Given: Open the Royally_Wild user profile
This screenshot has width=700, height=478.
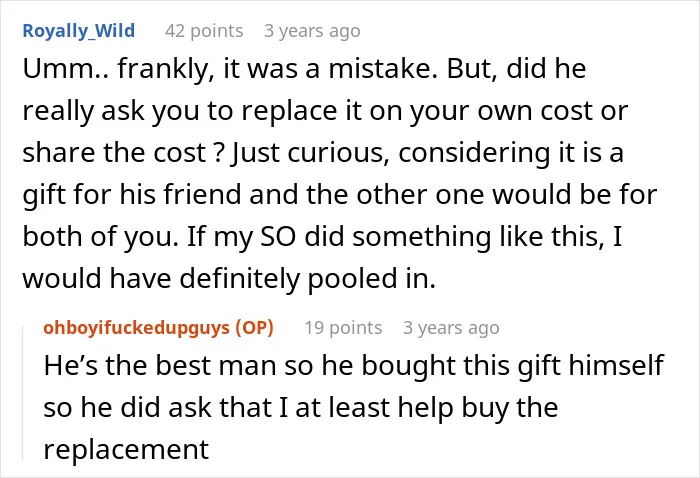Looking at the screenshot, I should pos(79,31).
